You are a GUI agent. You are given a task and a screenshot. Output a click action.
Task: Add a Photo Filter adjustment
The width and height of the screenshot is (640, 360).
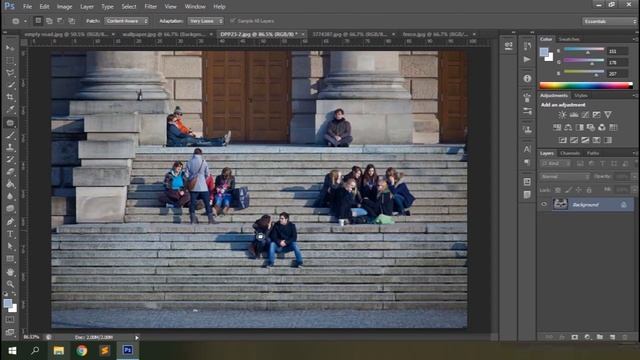[590, 127]
